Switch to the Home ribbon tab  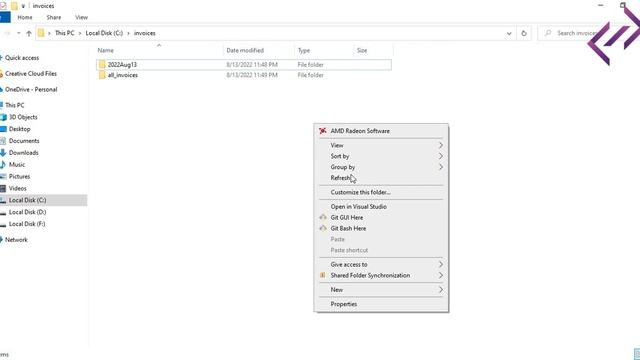(25, 18)
